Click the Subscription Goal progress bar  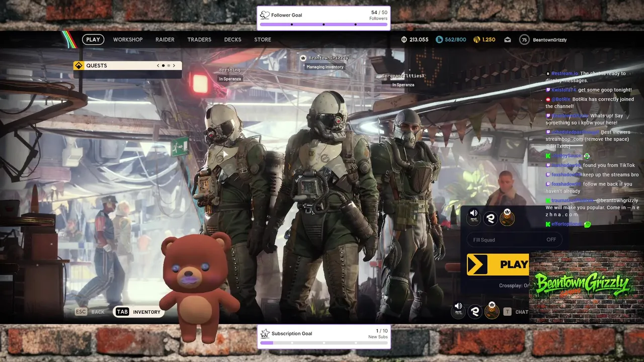pos(324,343)
